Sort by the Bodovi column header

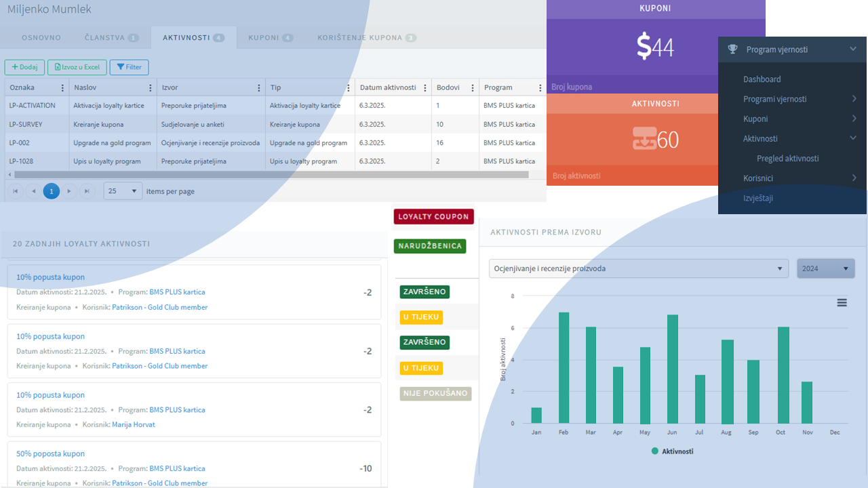pyautogui.click(x=448, y=87)
